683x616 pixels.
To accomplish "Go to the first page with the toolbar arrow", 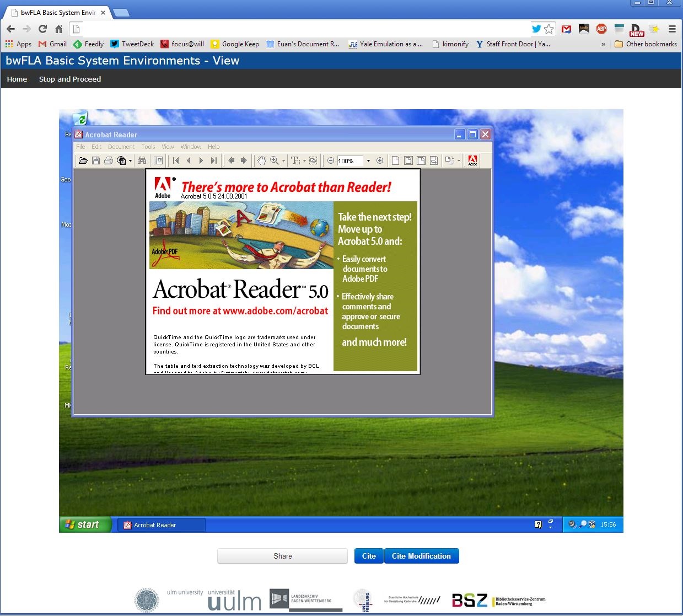I will point(176,160).
